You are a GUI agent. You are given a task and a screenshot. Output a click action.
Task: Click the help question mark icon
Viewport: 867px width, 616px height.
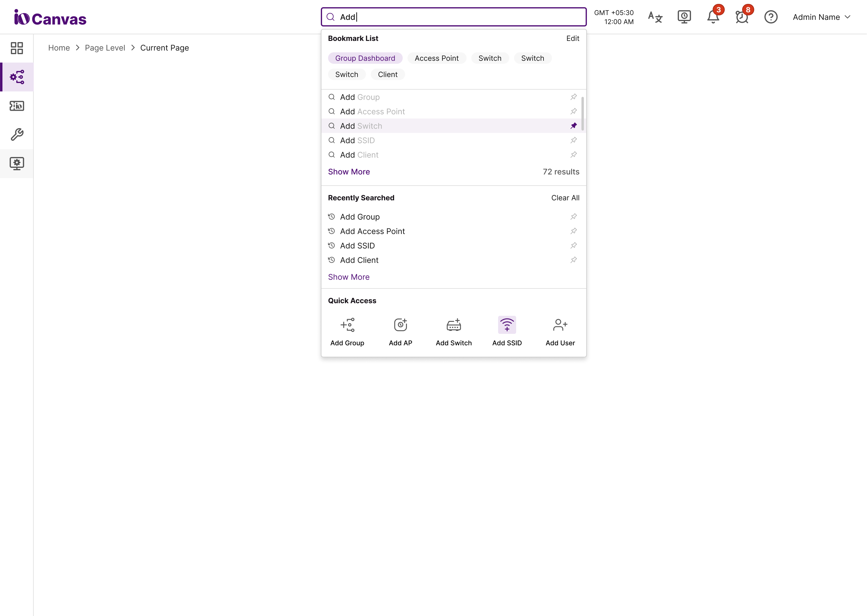tap(771, 17)
